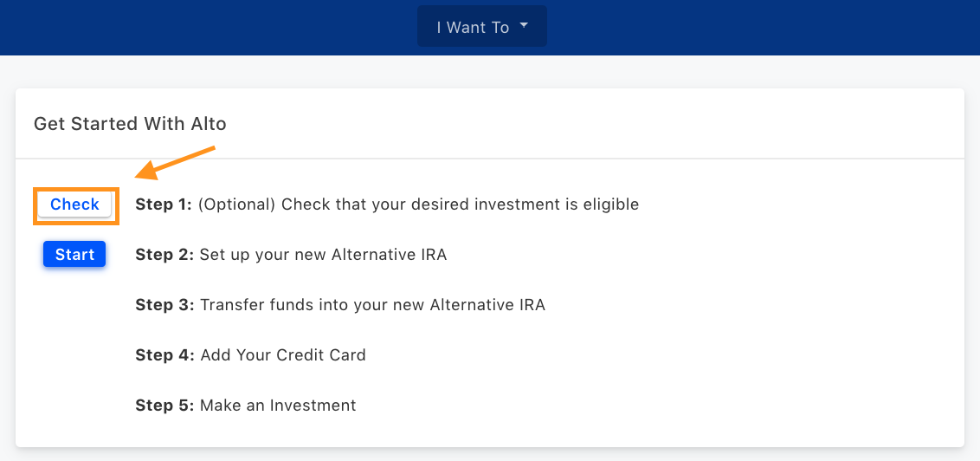
Task: Open the "I Want To" dropdown menu
Action: [x=482, y=27]
